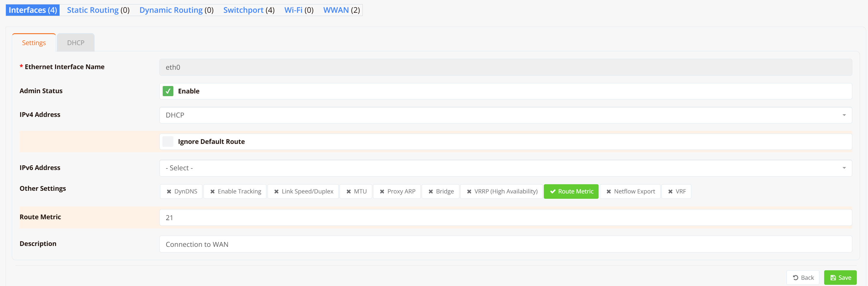This screenshot has width=868, height=286.
Task: Click the X icon on VRF
Action: point(670,192)
